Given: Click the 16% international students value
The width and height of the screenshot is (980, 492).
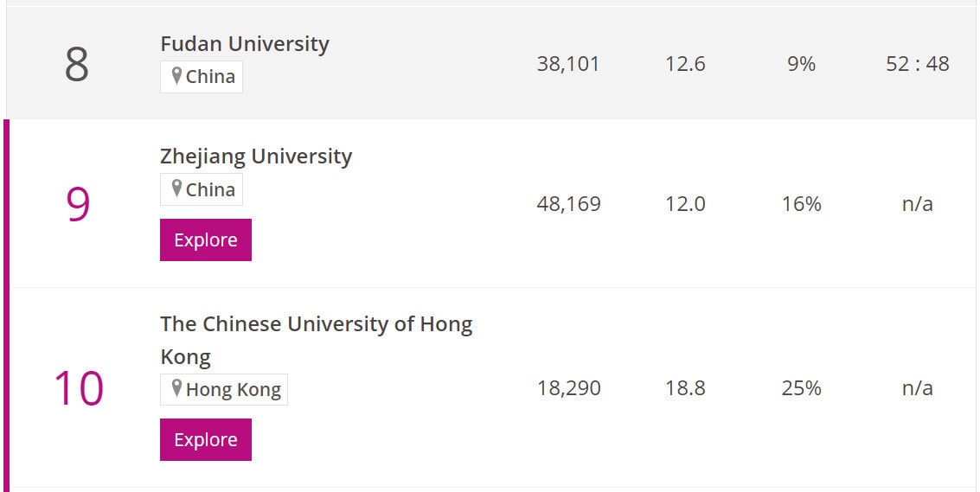Looking at the screenshot, I should (801, 204).
